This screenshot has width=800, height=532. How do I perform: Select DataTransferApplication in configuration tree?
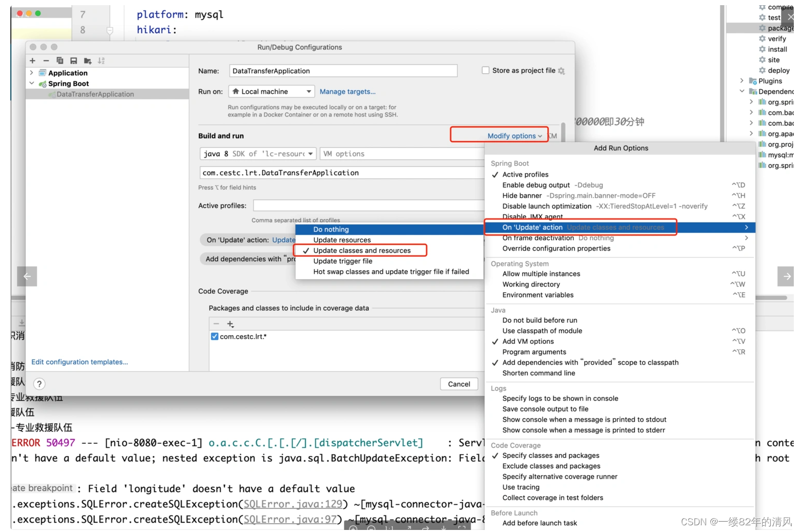click(95, 94)
